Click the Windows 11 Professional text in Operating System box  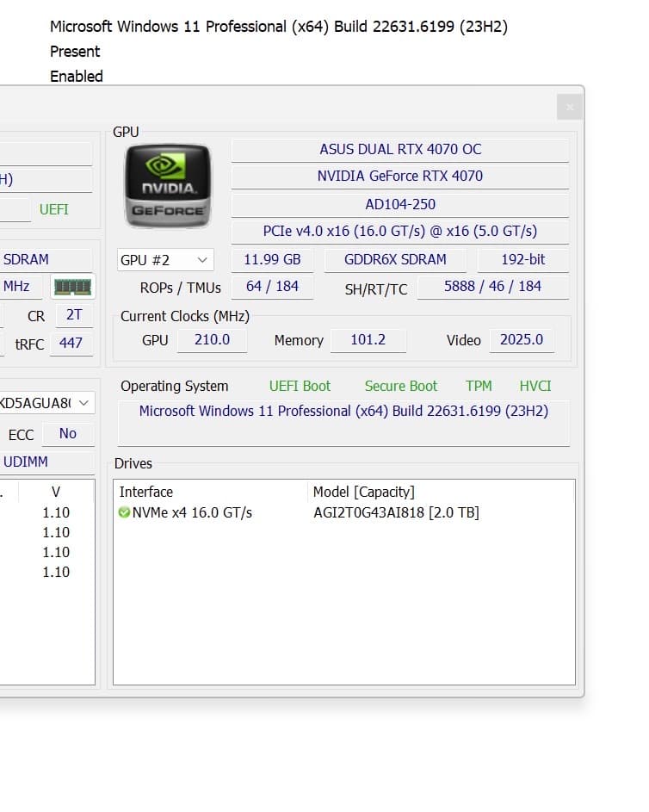[343, 412]
